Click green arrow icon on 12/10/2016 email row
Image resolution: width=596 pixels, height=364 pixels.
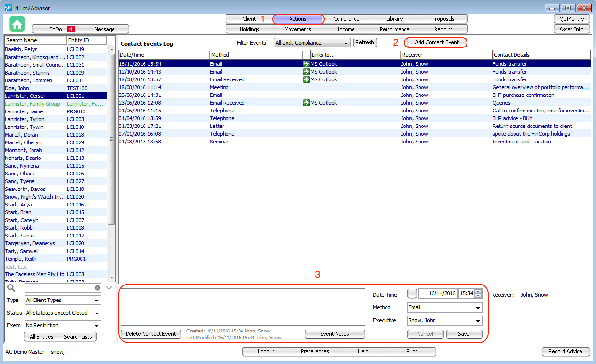click(306, 72)
